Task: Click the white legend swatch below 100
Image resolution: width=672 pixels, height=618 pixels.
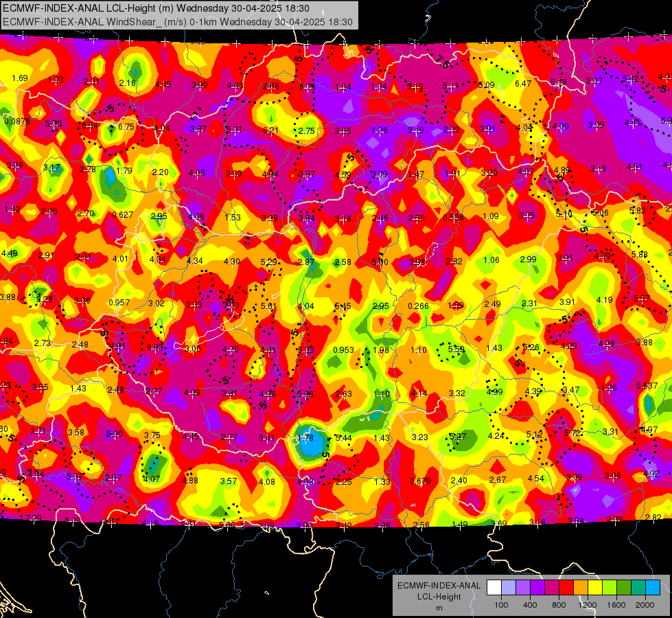Action: (x=494, y=588)
